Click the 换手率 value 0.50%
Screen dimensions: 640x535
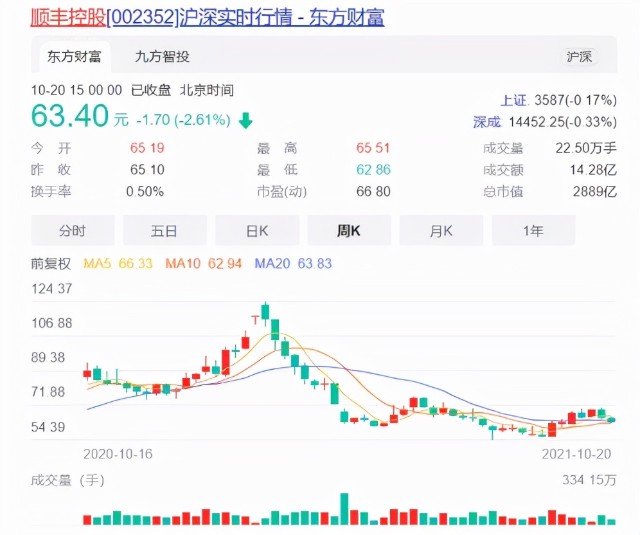click(x=145, y=191)
